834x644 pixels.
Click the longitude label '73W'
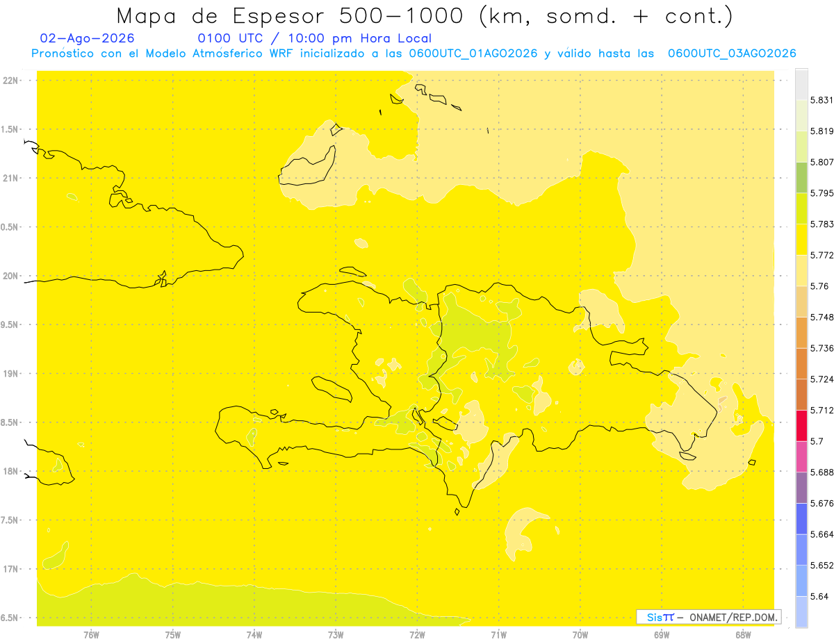click(x=336, y=635)
